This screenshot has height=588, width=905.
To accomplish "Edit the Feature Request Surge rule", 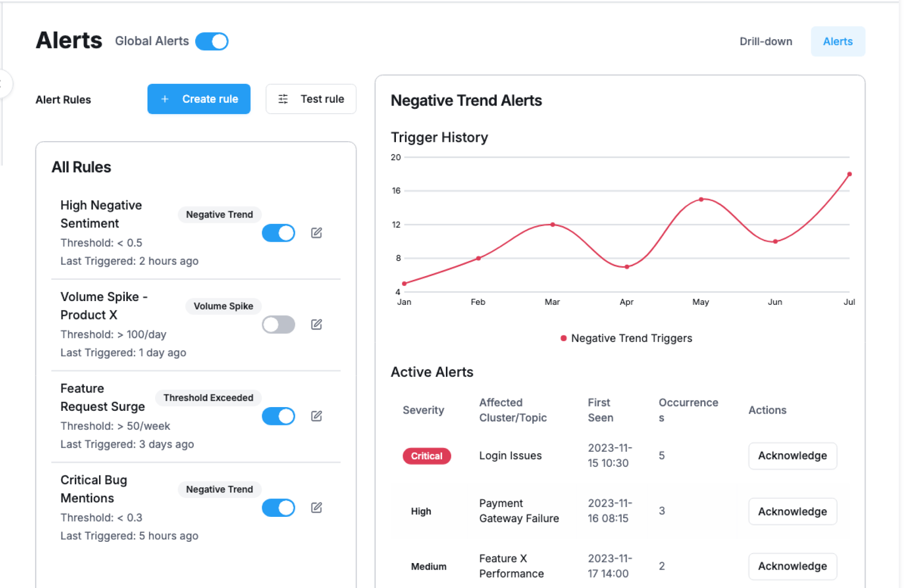I will [316, 416].
